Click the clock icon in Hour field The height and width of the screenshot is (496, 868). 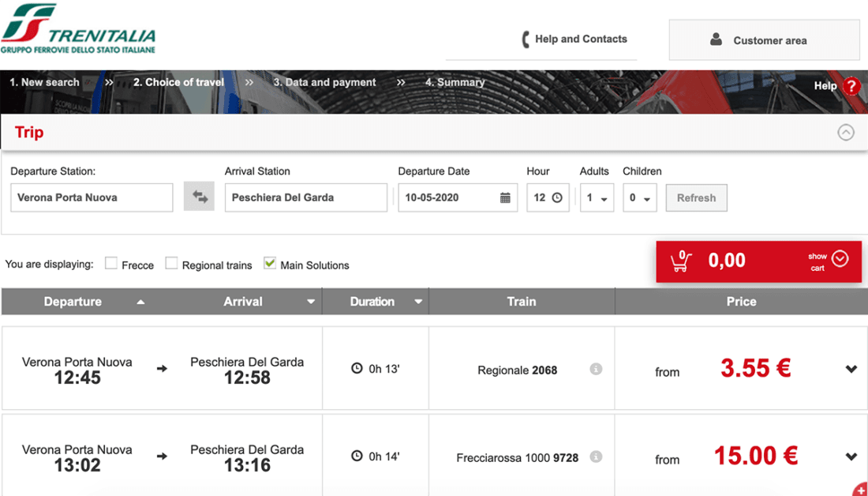(x=557, y=197)
